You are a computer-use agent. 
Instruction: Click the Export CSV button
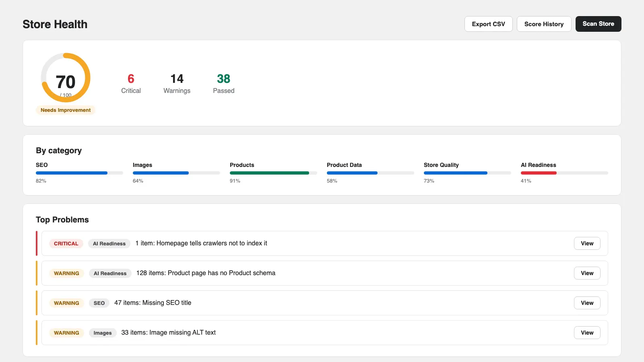click(488, 24)
